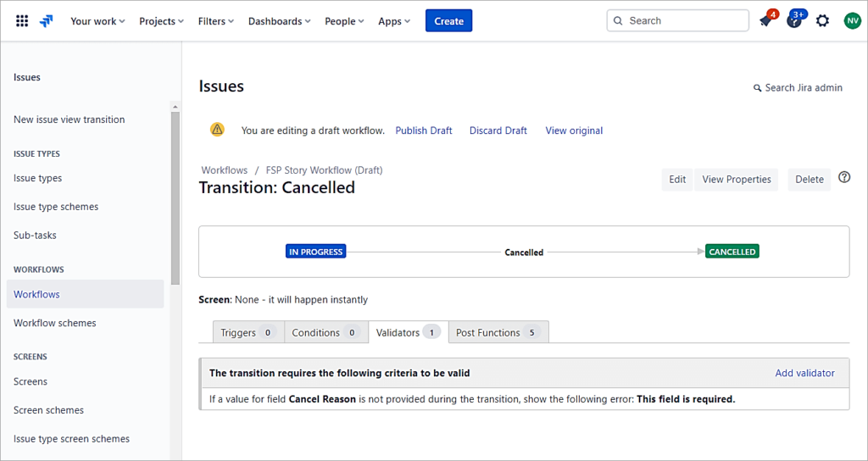Viewport: 868px width, 461px height.
Task: Open the app switcher grid icon
Action: point(22,21)
